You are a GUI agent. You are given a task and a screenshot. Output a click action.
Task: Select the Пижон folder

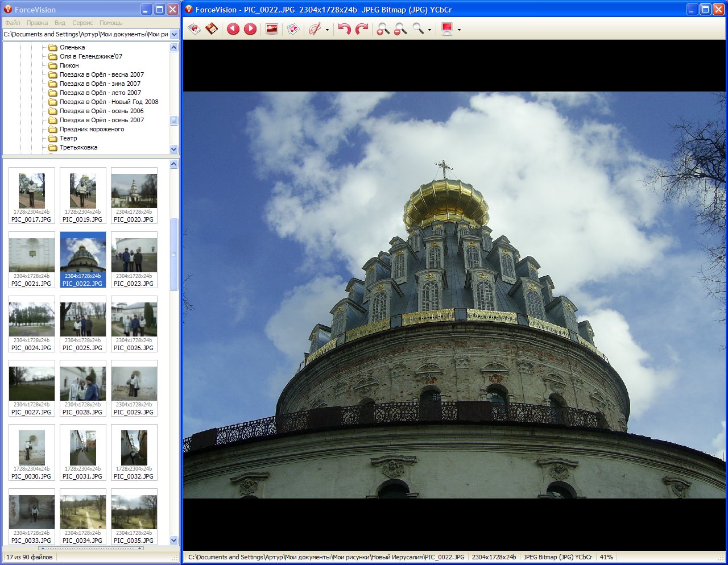(x=69, y=65)
